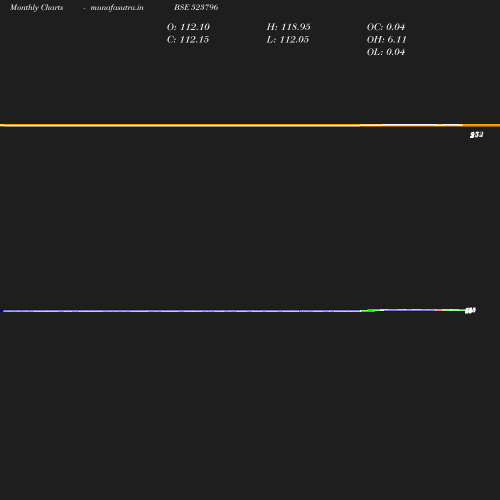This screenshot has height=500, width=500.
Task: Click the Open price value 112.10
Action: [x=195, y=27]
